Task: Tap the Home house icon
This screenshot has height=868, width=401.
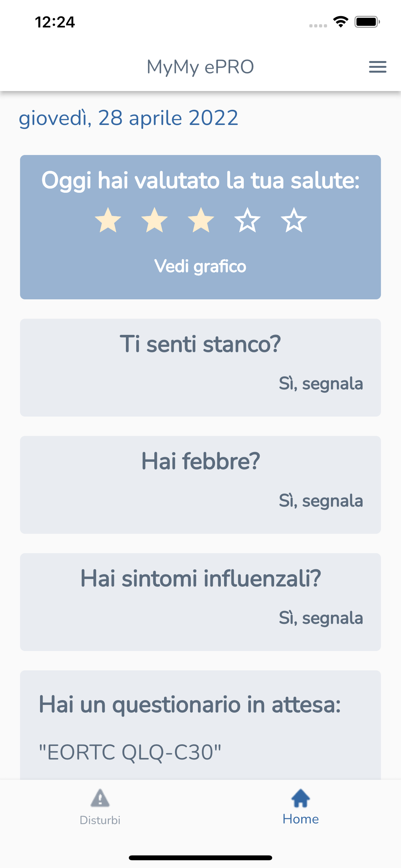Action: (301, 798)
